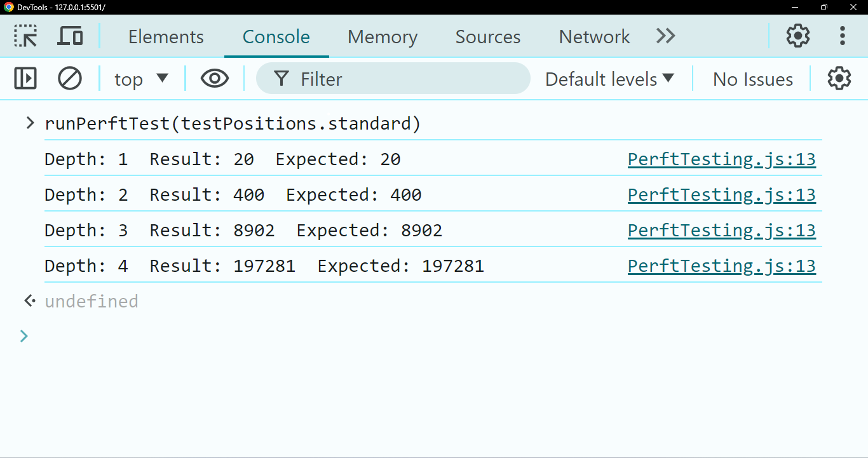Image resolution: width=868 pixels, height=458 pixels.
Task: Click the No Issues indicator
Action: click(x=753, y=79)
